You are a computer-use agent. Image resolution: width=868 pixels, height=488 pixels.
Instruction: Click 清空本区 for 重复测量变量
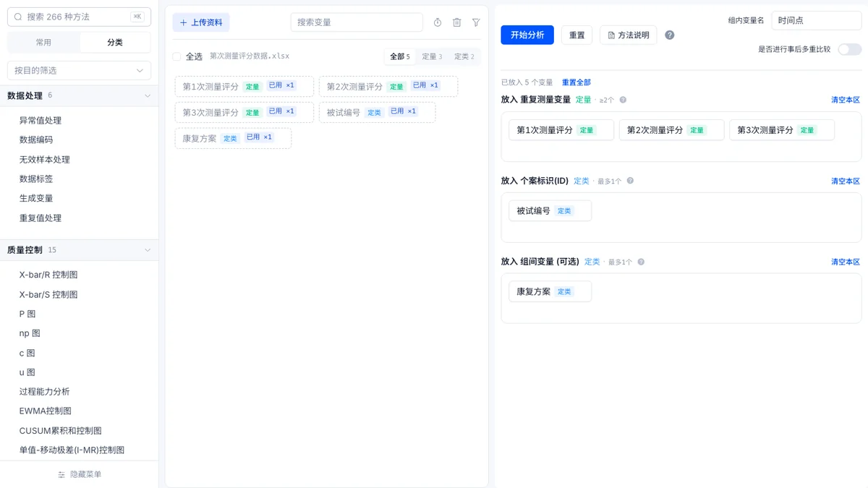(846, 100)
